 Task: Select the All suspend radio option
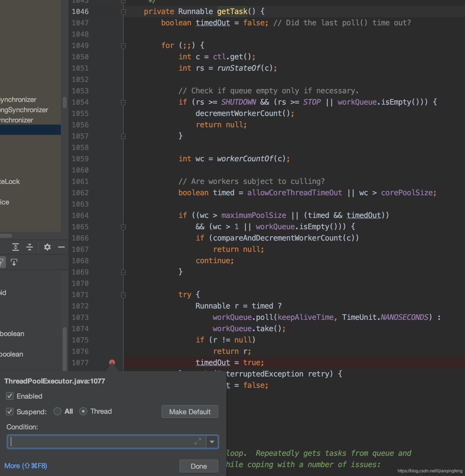(57, 411)
